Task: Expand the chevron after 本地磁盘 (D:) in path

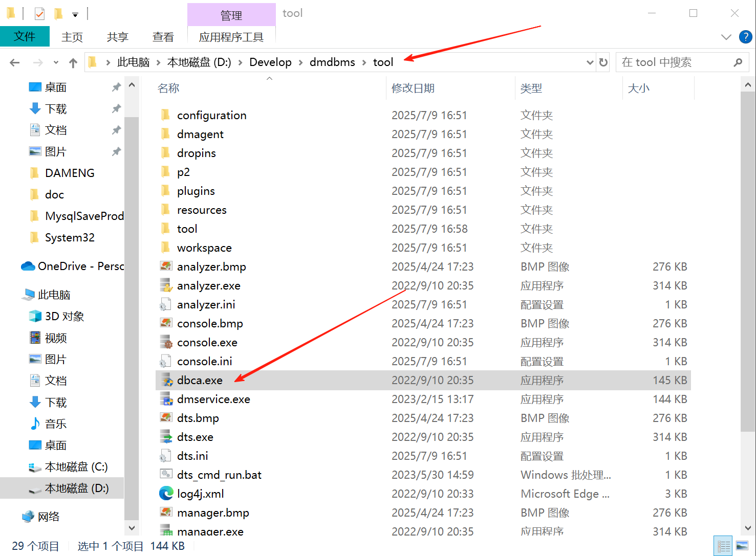Action: coord(240,62)
